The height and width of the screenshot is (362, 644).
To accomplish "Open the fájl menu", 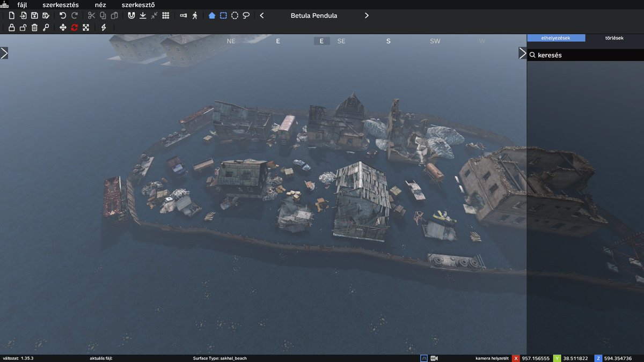I will pos(22,5).
